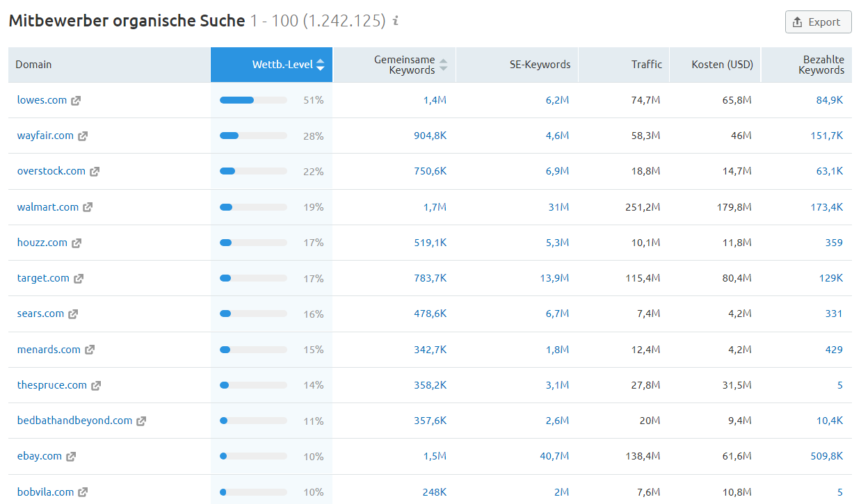861x504 pixels.
Task: Click 509,8K paid keywords for ebay.com
Action: coord(826,456)
